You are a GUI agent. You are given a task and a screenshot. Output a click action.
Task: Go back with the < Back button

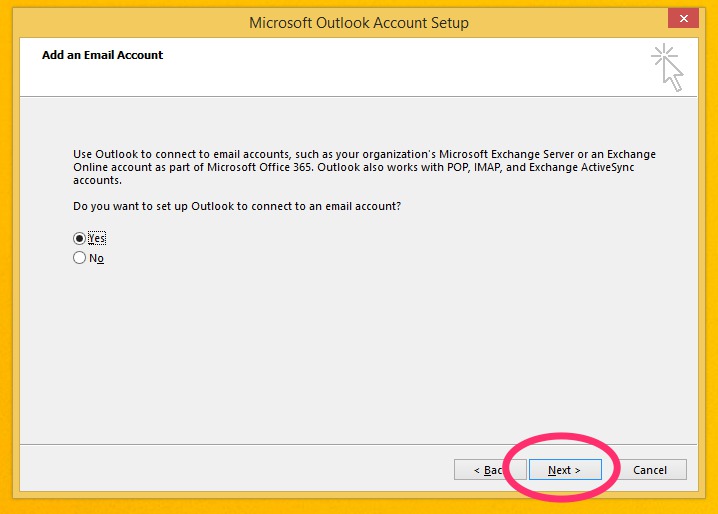coord(490,470)
